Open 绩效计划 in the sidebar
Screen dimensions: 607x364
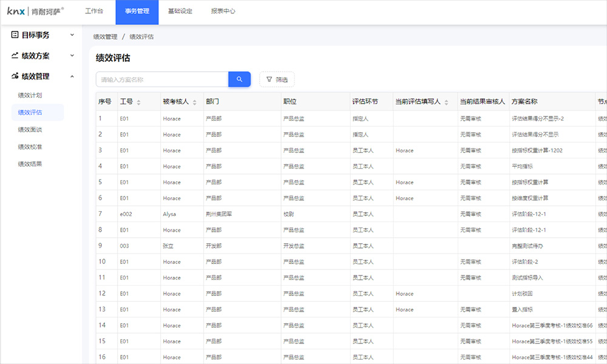30,95
